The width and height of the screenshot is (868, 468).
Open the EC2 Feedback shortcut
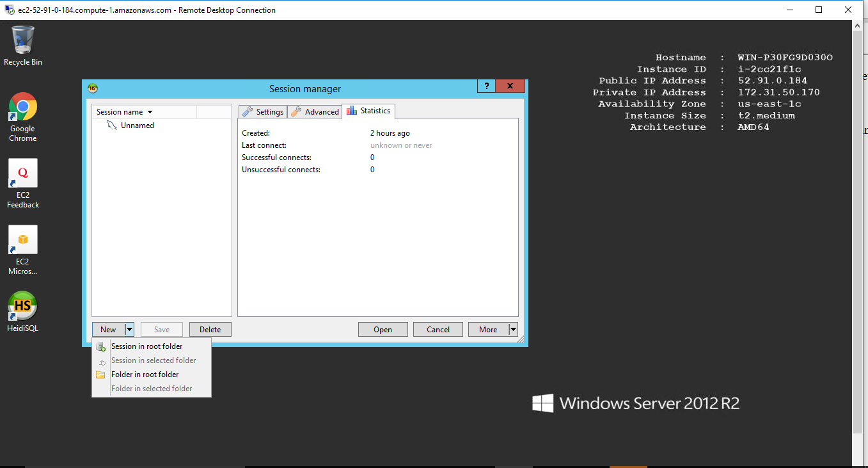point(23,173)
